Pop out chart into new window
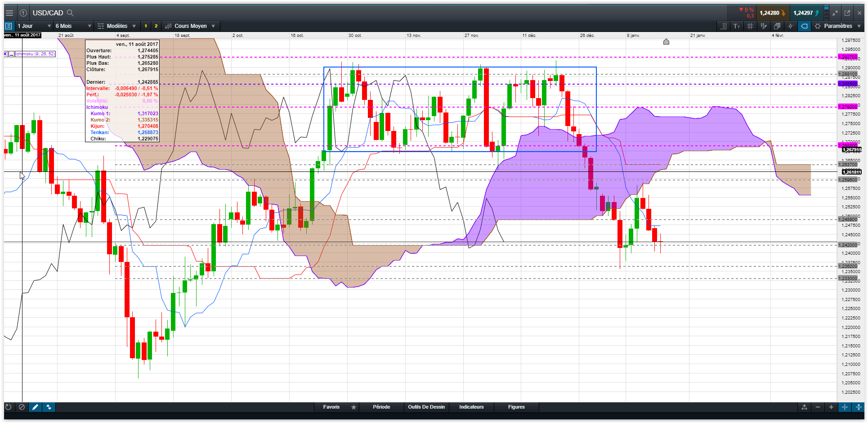Image resolution: width=868 pixels, height=423 pixels. [x=847, y=13]
